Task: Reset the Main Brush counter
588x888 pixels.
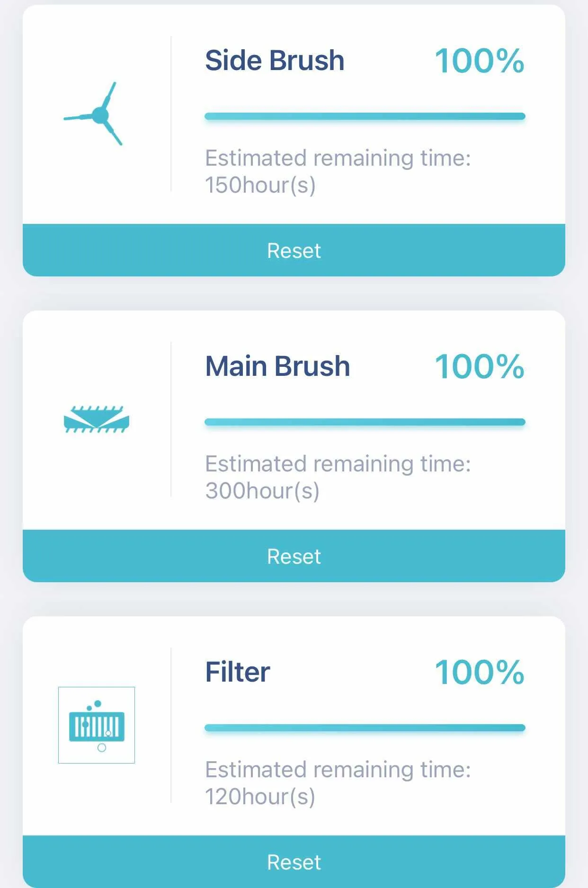Action: click(x=294, y=556)
